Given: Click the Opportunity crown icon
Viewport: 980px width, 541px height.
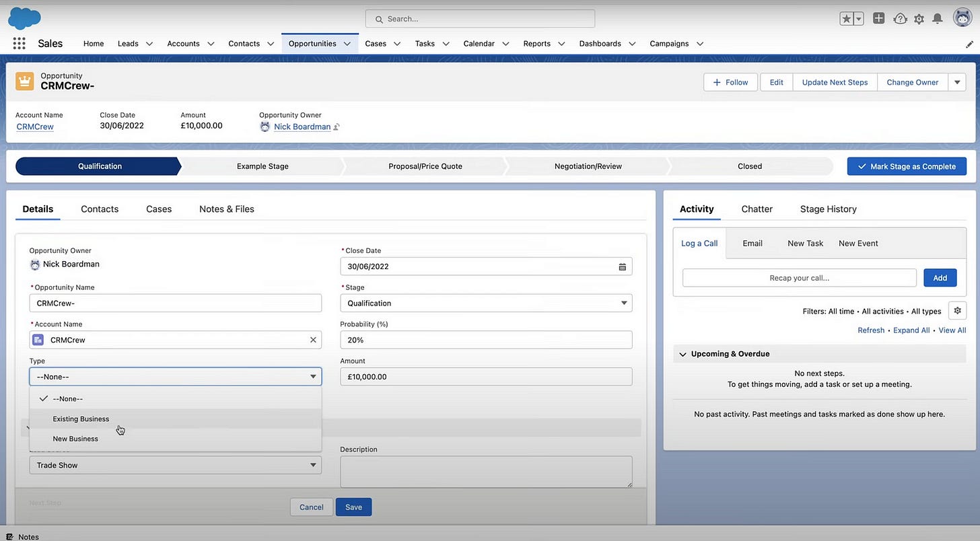Looking at the screenshot, I should click(x=25, y=81).
